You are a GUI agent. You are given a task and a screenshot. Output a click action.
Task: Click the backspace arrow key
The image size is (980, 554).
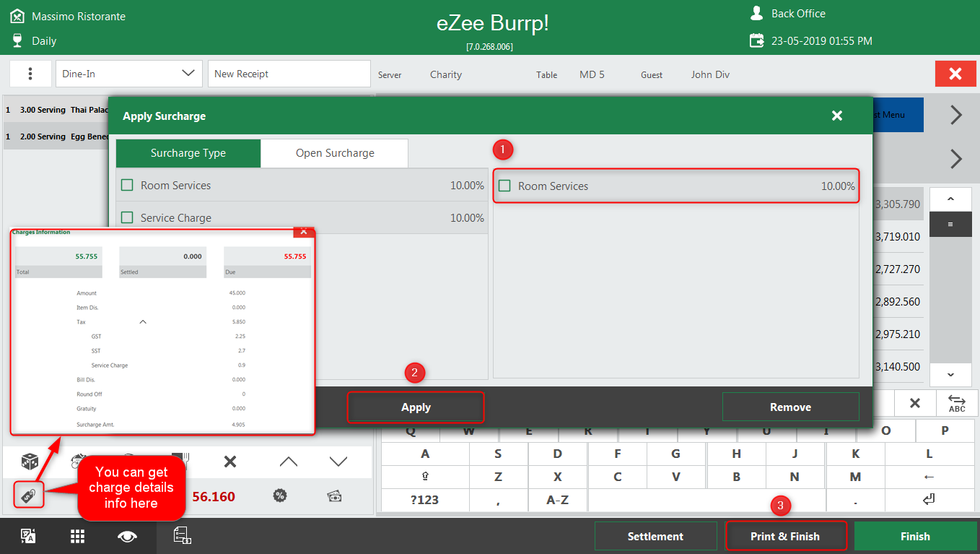pos(929,477)
